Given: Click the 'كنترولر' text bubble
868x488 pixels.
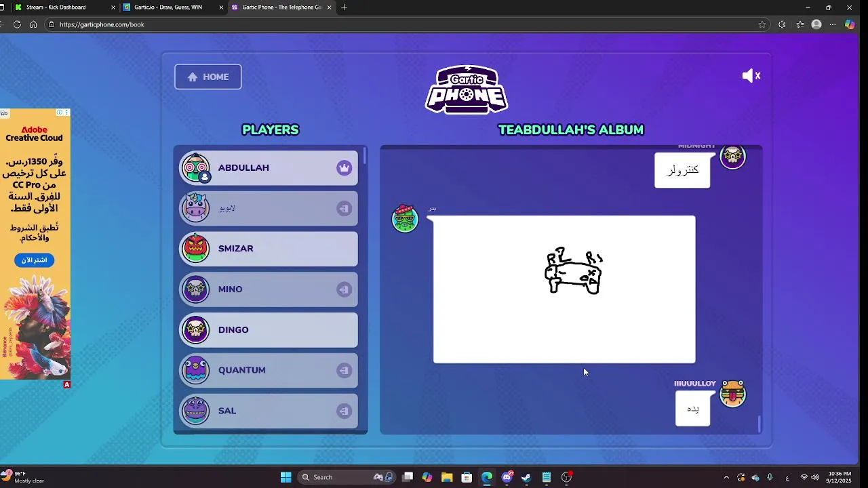Looking at the screenshot, I should coord(682,170).
